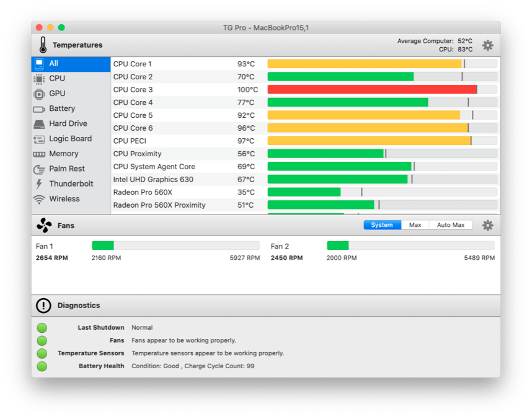Select the GPU category label
The height and width of the screenshot is (419, 532).
click(57, 94)
